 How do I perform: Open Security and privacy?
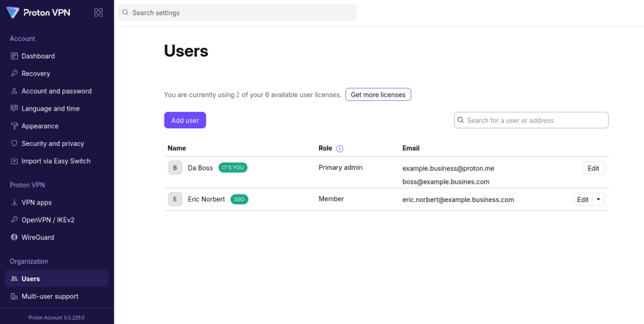point(57,143)
